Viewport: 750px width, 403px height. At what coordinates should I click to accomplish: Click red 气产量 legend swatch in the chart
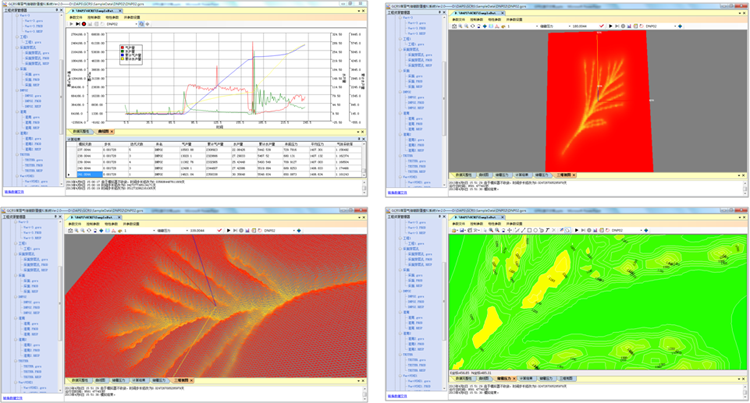[122, 47]
